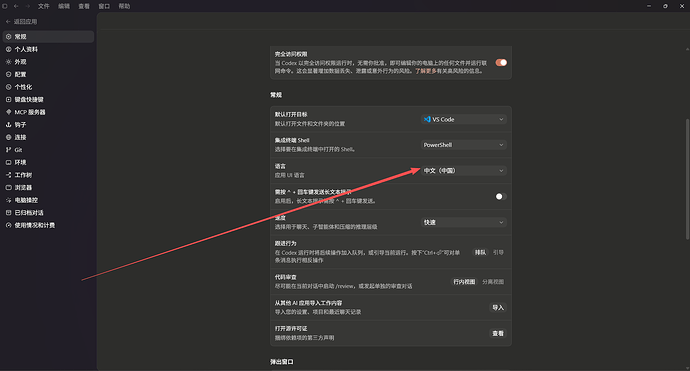Click the 弹出窗口 section heading
The width and height of the screenshot is (690, 371).
(x=282, y=362)
